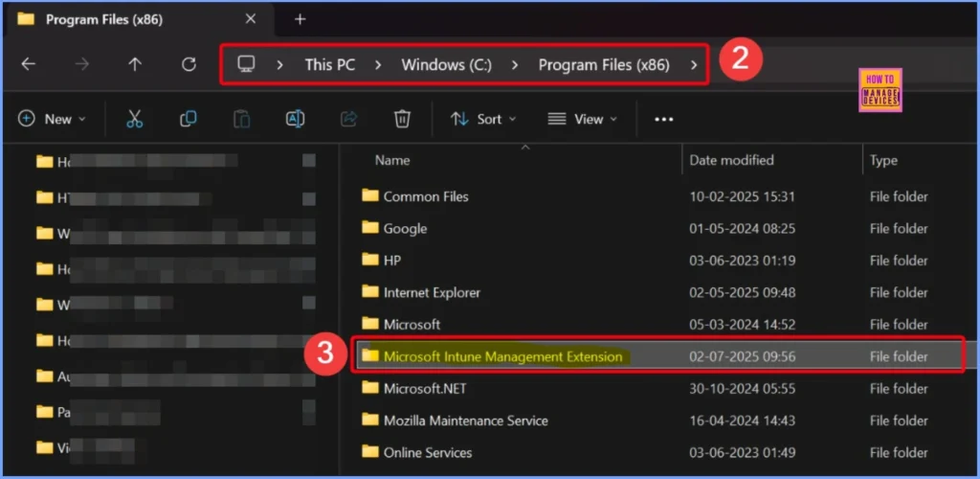Click the monitor icon in address bar
980x479 pixels.
tap(246, 64)
